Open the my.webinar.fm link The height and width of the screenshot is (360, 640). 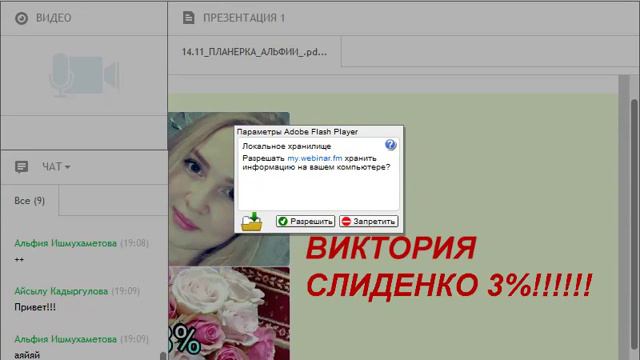click(x=315, y=158)
